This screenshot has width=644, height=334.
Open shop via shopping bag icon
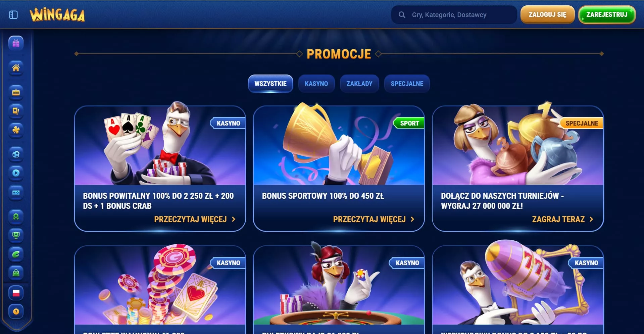coord(16,273)
